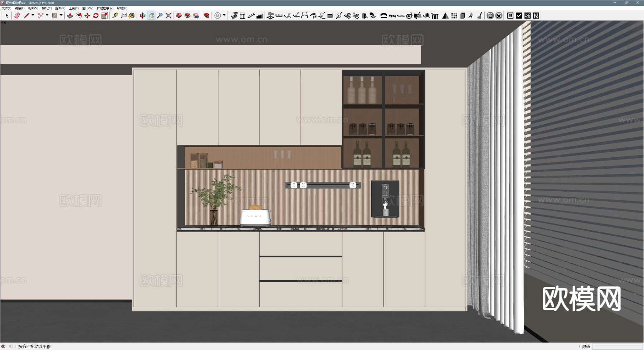Image resolution: width=644 pixels, height=350 pixels.
Task: Choose the Paint Bucket tool
Action: [132, 15]
